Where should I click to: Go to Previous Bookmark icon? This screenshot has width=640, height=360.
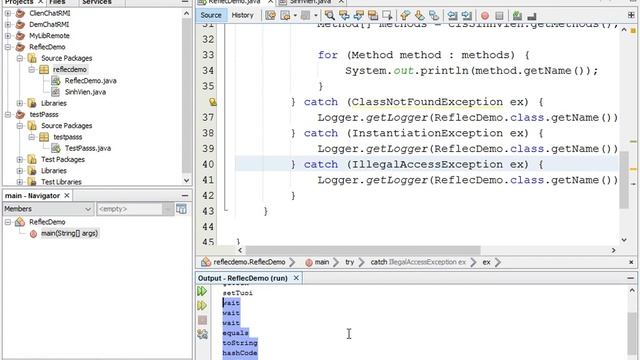click(x=405, y=16)
